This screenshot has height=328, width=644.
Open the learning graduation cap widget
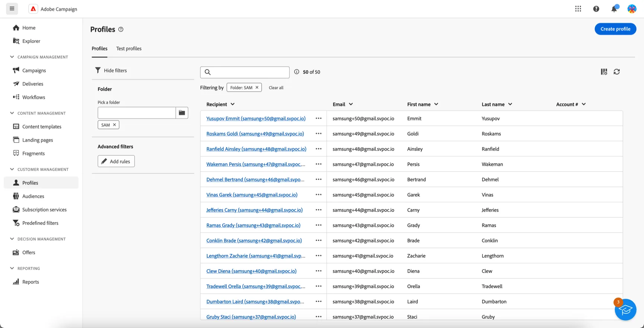[625, 310]
